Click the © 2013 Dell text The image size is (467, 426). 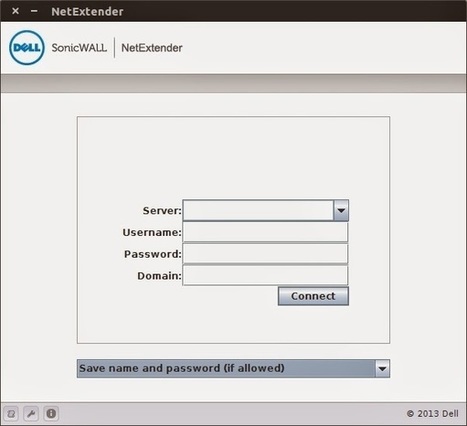pos(432,414)
